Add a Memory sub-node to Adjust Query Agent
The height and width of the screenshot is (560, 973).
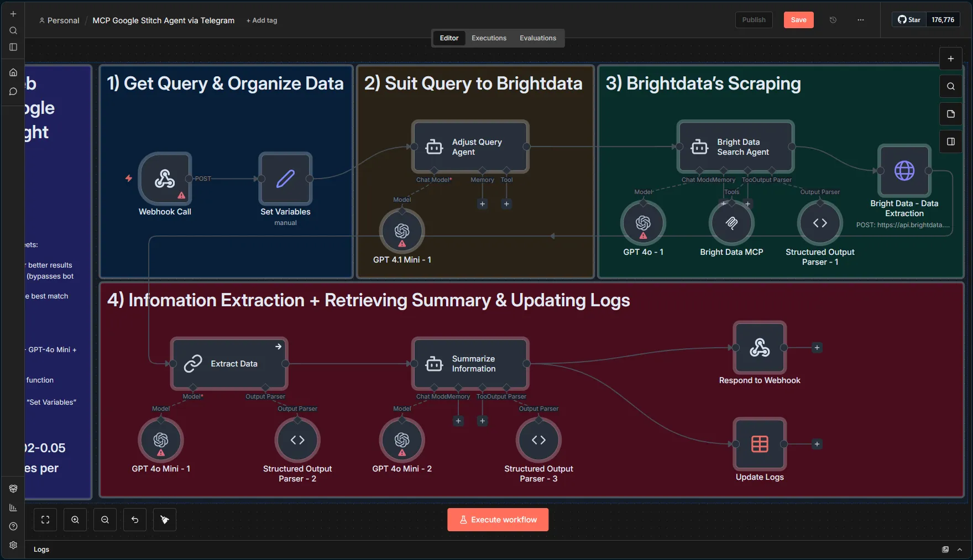tap(482, 204)
